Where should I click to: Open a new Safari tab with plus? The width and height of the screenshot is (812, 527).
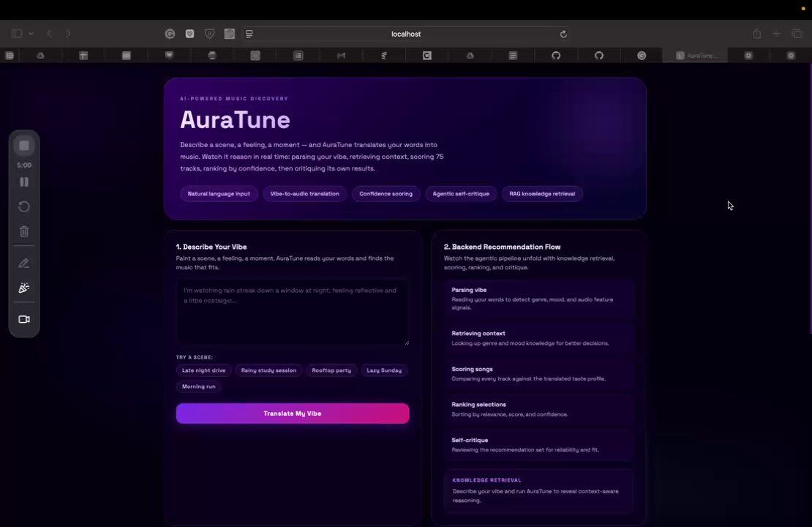click(776, 34)
